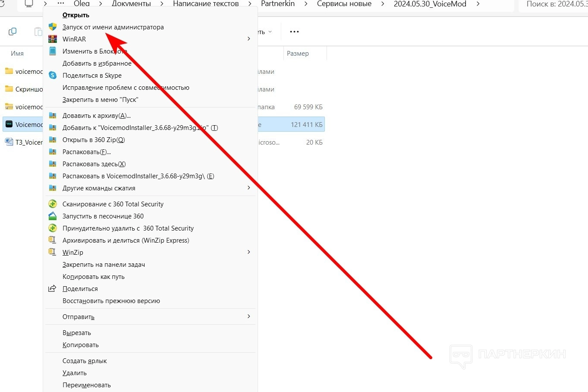Image resolution: width=588 pixels, height=392 pixels.
Task: Select the Скриншо folder icon
Action: [9, 89]
